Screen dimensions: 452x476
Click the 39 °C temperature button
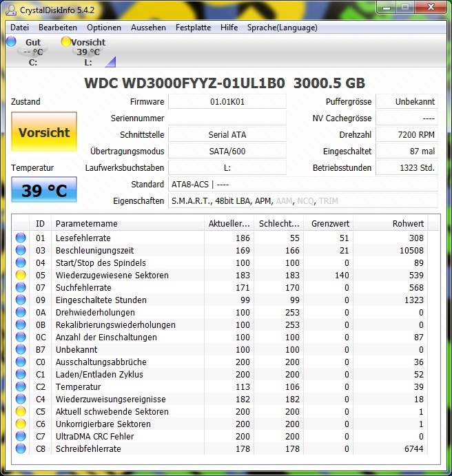(44, 189)
